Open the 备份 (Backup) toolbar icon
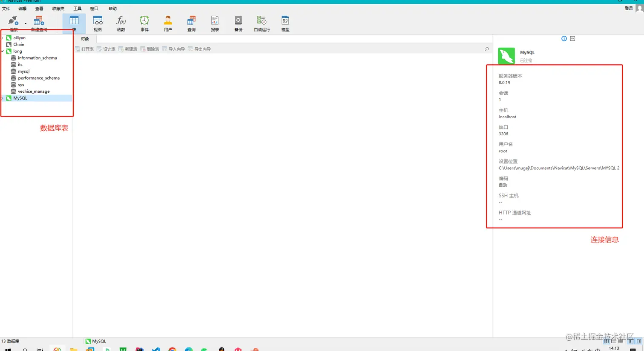644x351 pixels. (238, 23)
